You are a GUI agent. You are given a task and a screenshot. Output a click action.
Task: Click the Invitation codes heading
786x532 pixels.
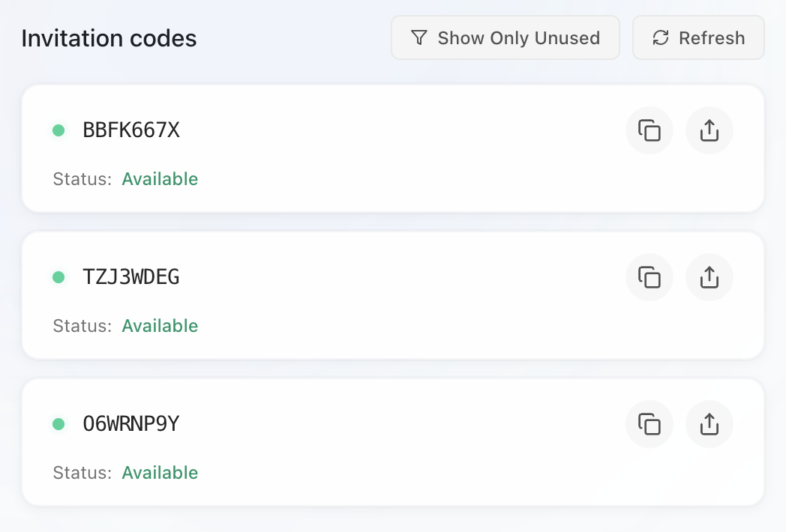pyautogui.click(x=109, y=38)
